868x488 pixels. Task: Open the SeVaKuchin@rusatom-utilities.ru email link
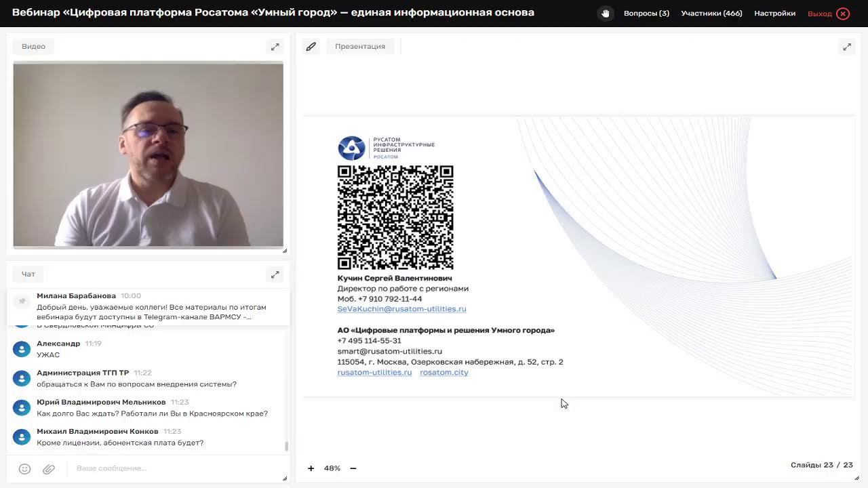(401, 309)
